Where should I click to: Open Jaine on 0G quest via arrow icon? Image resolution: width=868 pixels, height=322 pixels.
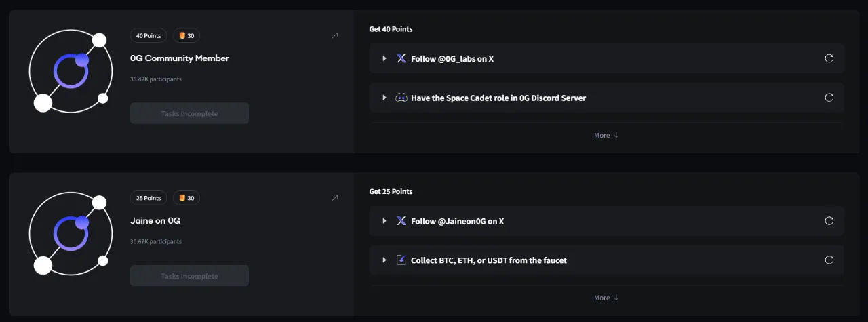coord(334,198)
